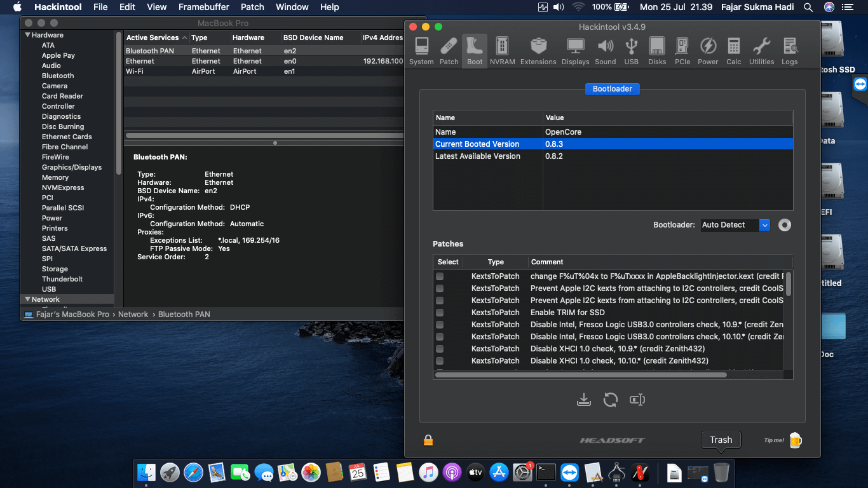Open the Framebuffer menu
The height and width of the screenshot is (488, 868).
[x=204, y=7]
